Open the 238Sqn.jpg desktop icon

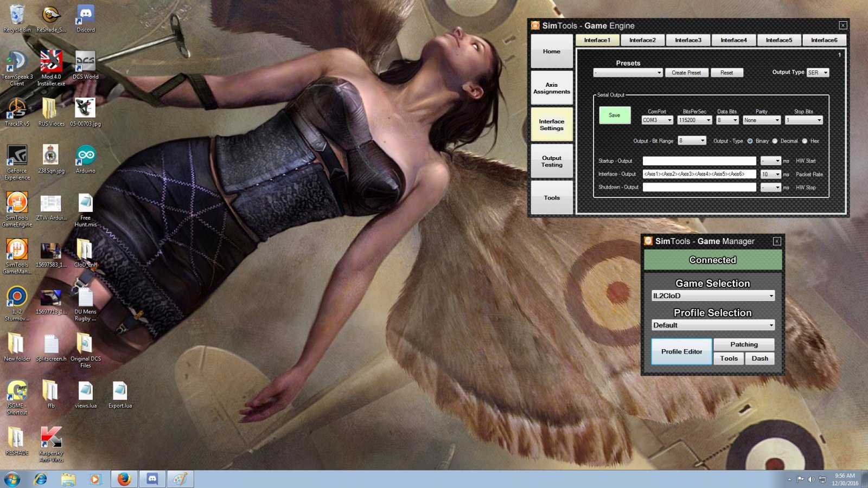[x=51, y=159]
